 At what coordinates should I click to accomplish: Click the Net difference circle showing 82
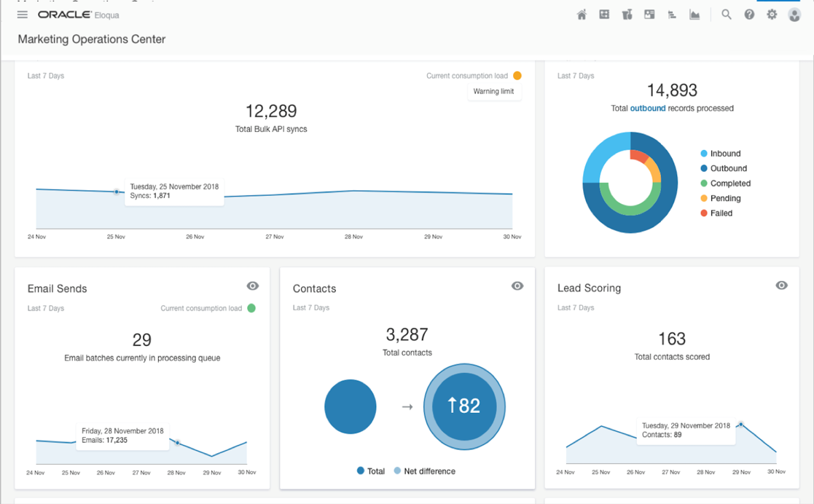[x=464, y=406]
